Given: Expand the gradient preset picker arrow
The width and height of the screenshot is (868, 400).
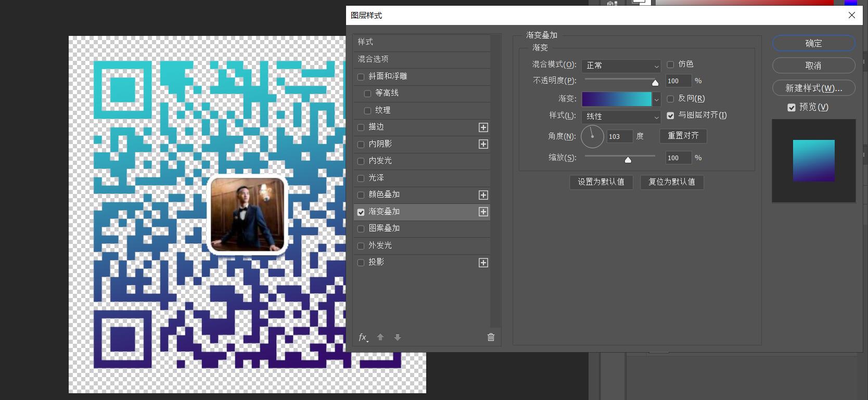Looking at the screenshot, I should 657,99.
